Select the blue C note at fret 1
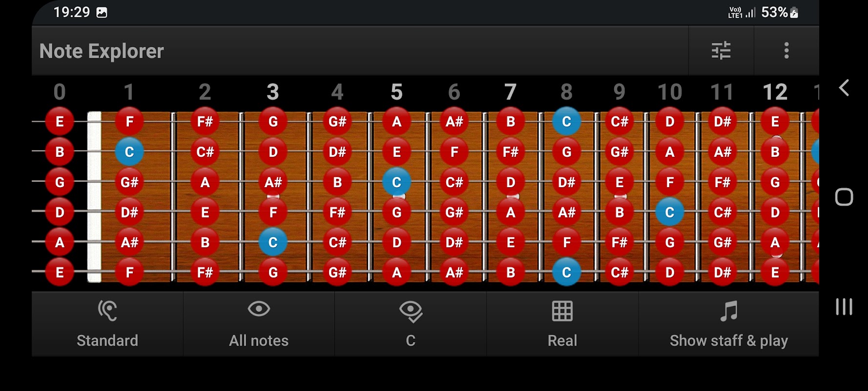 (129, 152)
